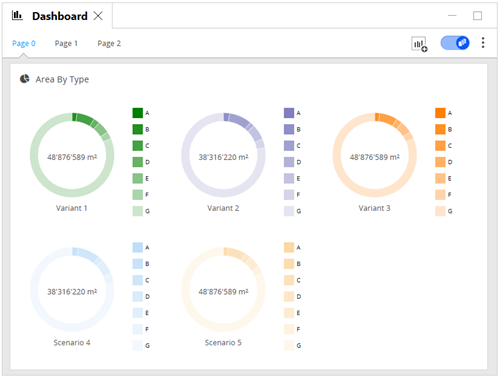Click the Scenario 5 donut chart
This screenshot has width=500, height=378.
tap(223, 289)
